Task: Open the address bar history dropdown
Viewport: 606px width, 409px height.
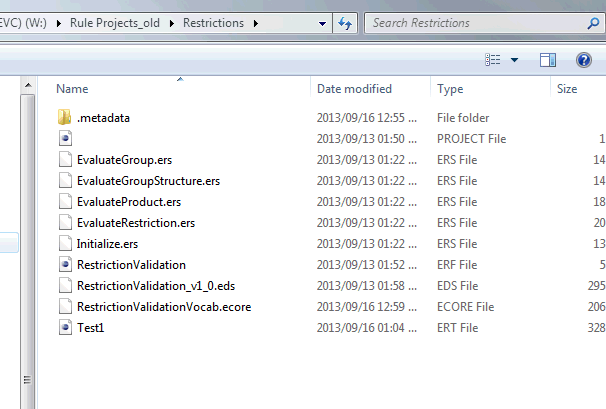Action: (322, 24)
